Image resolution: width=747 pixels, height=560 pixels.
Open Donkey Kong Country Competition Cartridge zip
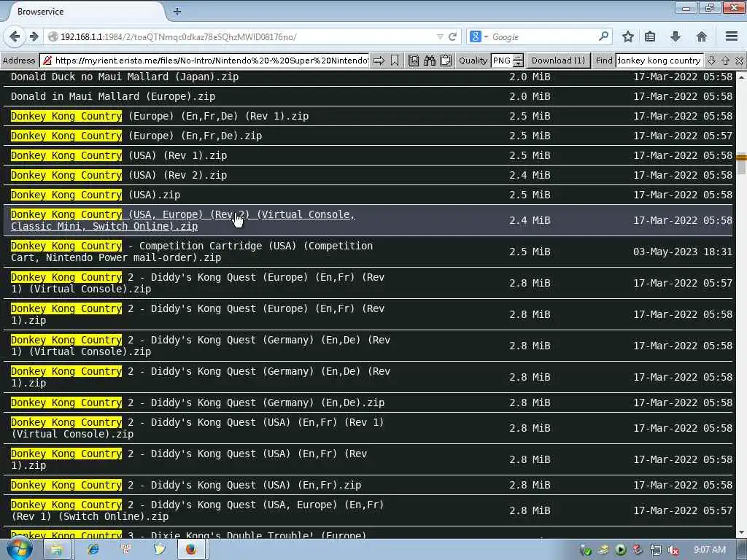[x=192, y=252]
